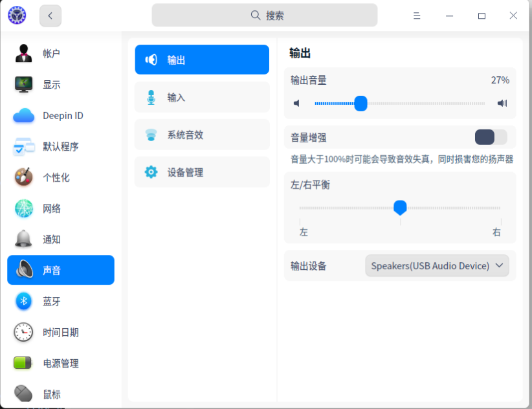Image resolution: width=532 pixels, height=409 pixels.
Task: Select the 电源管理 power management icon
Action: (23, 363)
